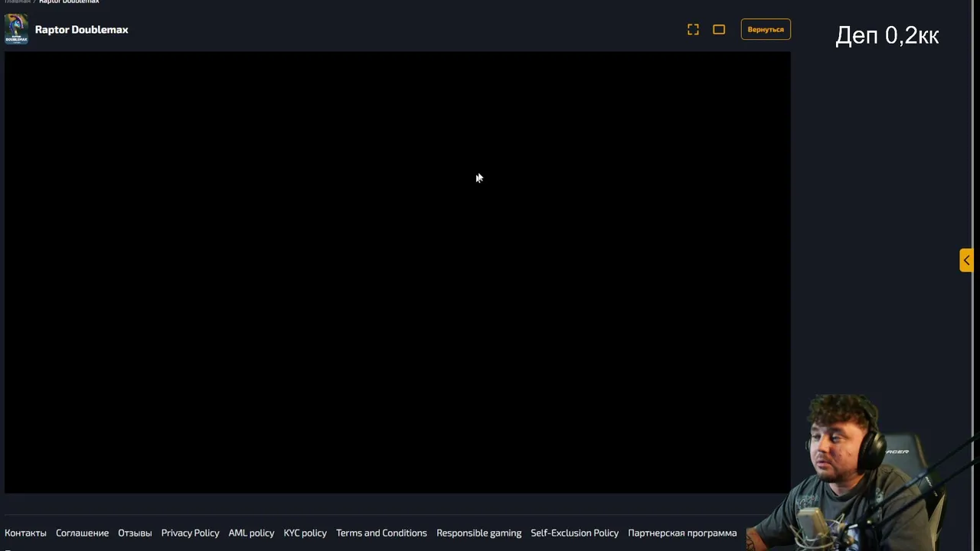Screen dimensions: 980x551
Task: Open the Контакты link
Action: [25, 533]
